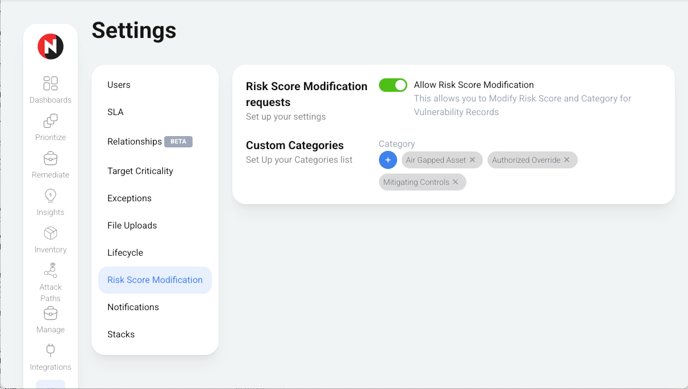Open the Integrations plug icon
Viewport: 688px width, 389px height.
point(50,350)
